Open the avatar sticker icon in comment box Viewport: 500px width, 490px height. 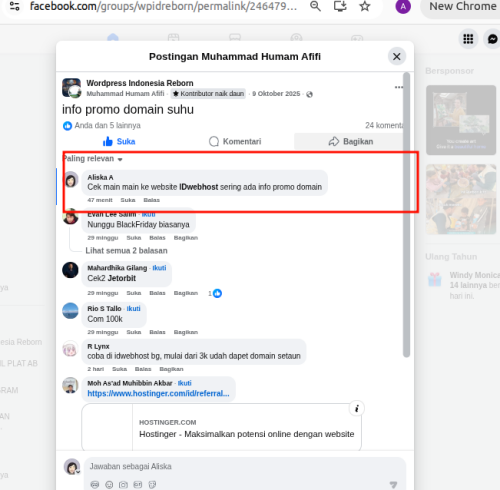95,484
